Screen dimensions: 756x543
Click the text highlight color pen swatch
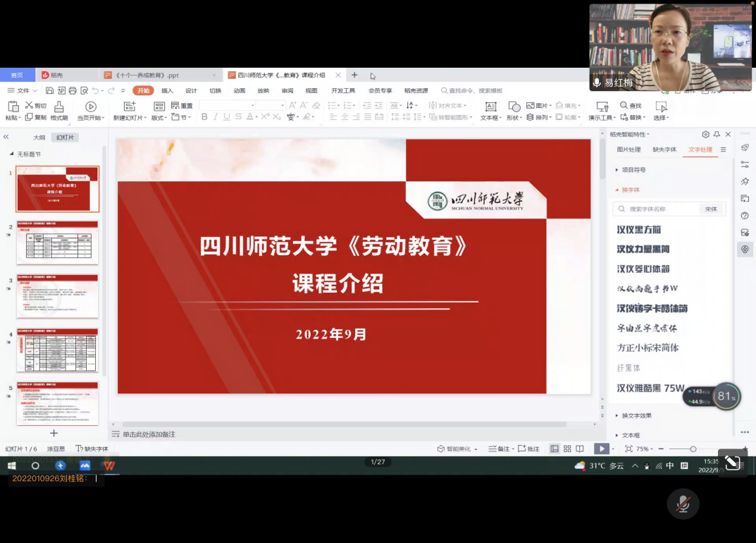pyautogui.click(x=306, y=117)
